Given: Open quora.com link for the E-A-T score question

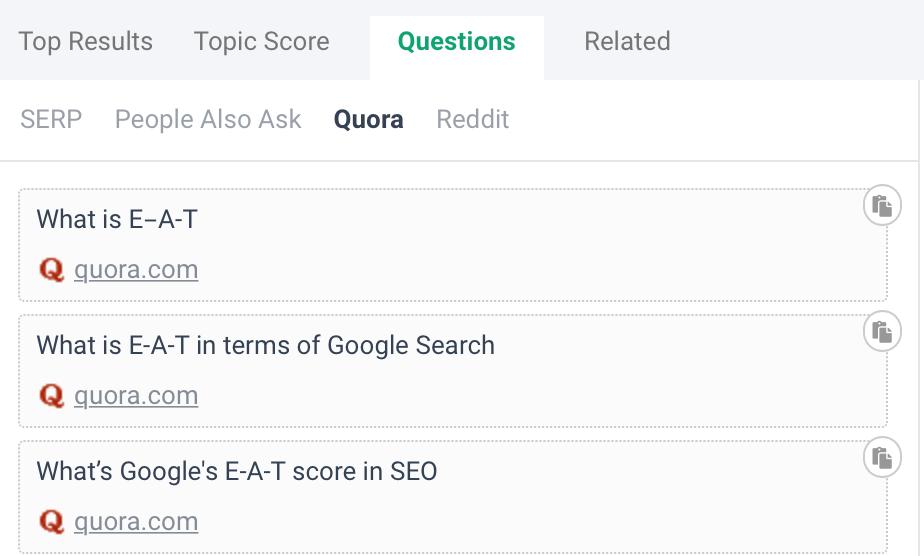Looking at the screenshot, I should coord(136,522).
